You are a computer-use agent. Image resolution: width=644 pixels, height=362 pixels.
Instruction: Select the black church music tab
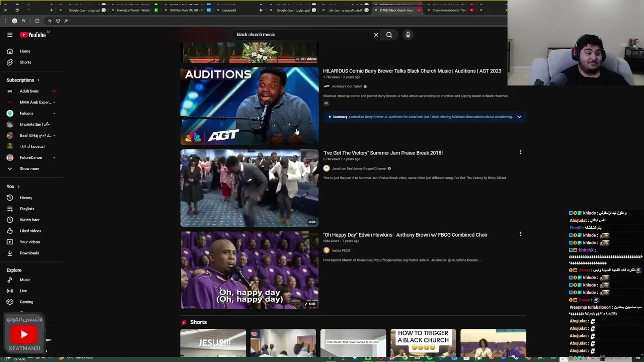(397, 10)
